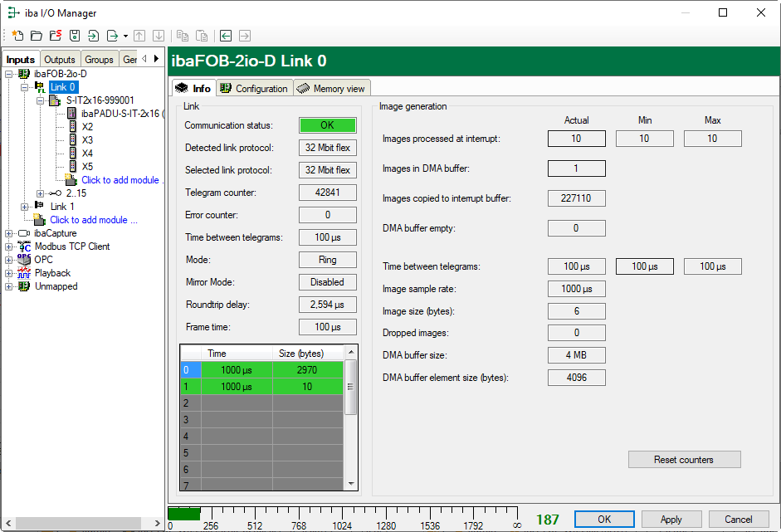
Task: Click 'Click to add module' under Link 0
Action: pos(121,180)
